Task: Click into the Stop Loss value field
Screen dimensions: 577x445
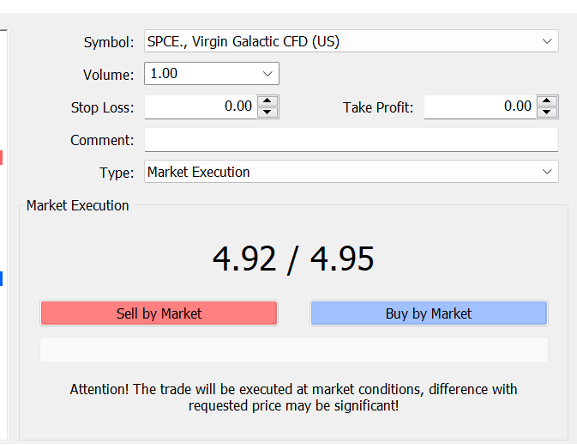Action: click(x=201, y=107)
